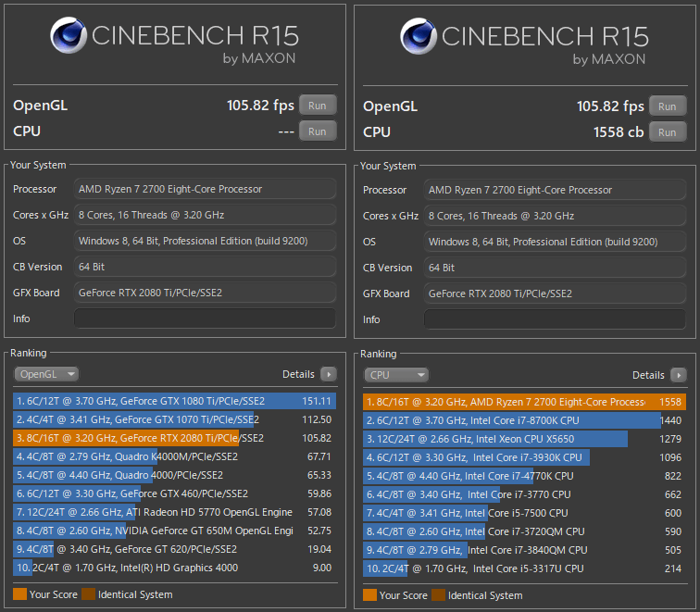
Task: Select Intel Core i7-3770 ranking entry
Action: [x=525, y=494]
